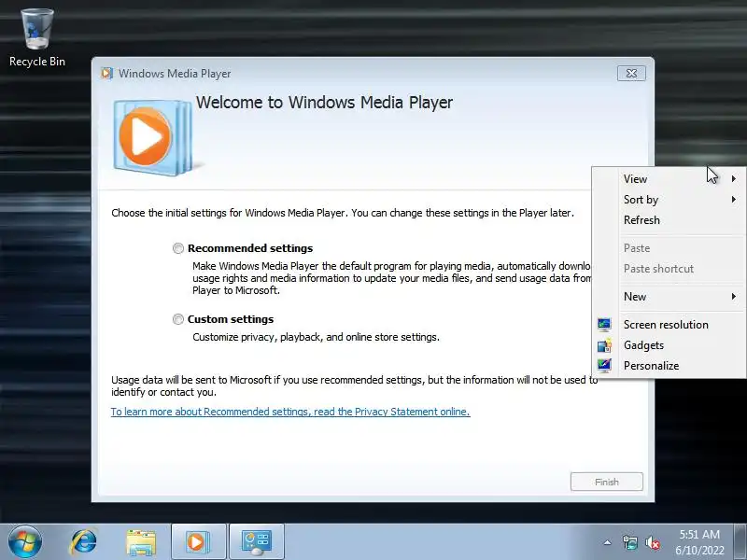Click the Screen resolution monitor icon
The image size is (747, 560).
tap(604, 325)
